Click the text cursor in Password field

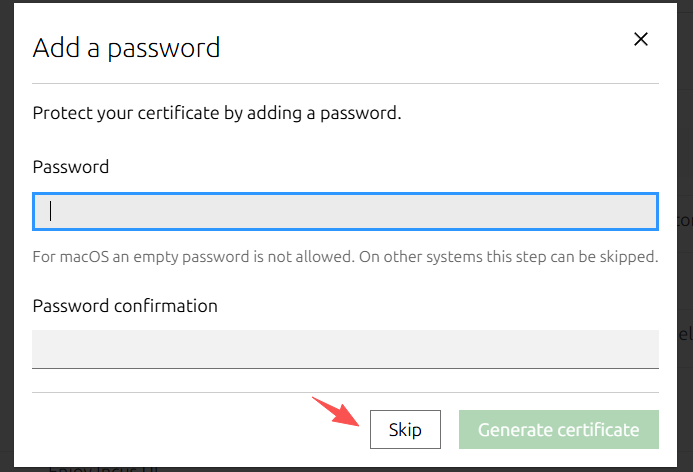50,211
